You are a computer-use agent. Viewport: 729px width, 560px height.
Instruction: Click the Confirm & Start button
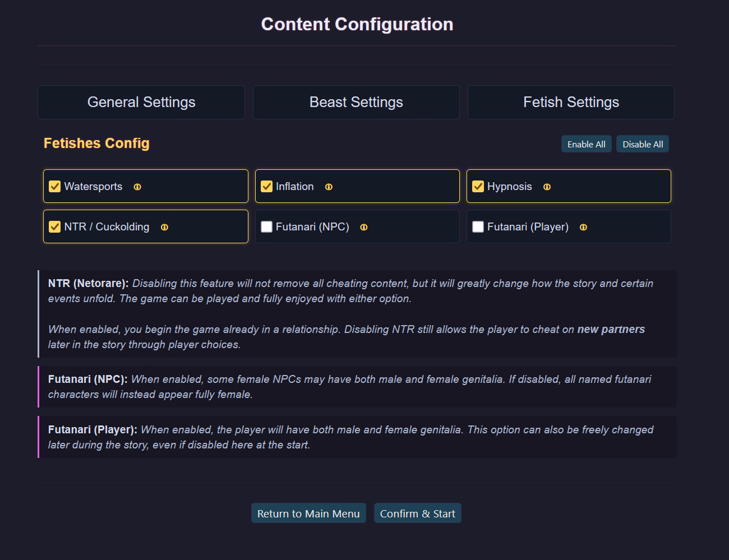417,513
